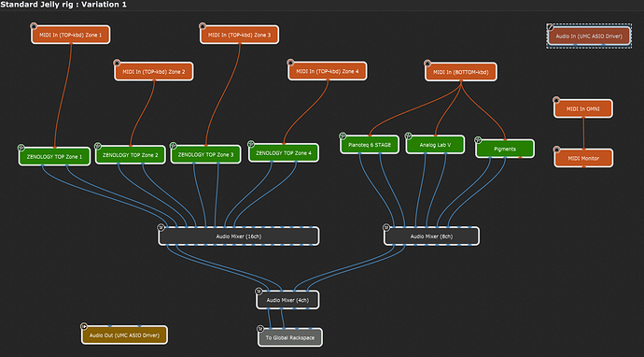Screen dimensions: 644x357
Task: Select the MIDI In (BOTTOM-kbd) block
Action: click(x=461, y=72)
